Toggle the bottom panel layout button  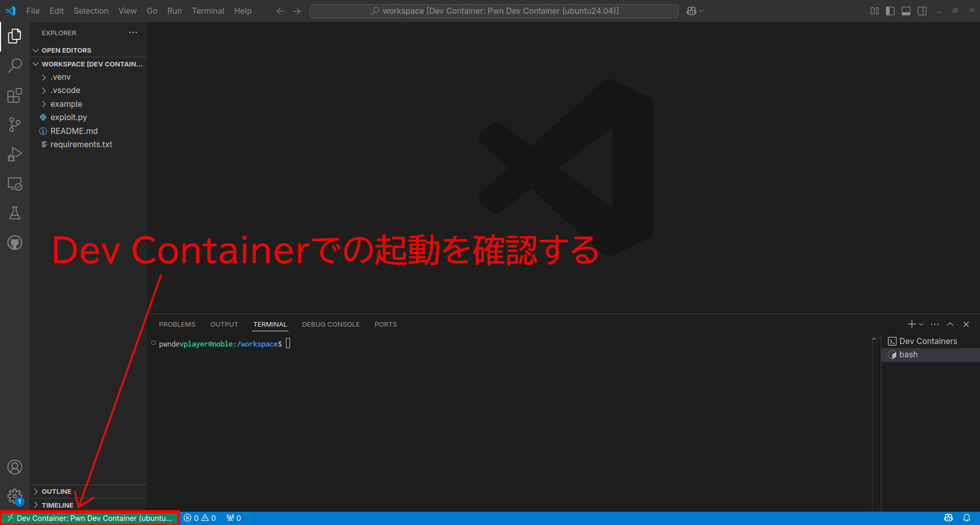[x=906, y=11]
